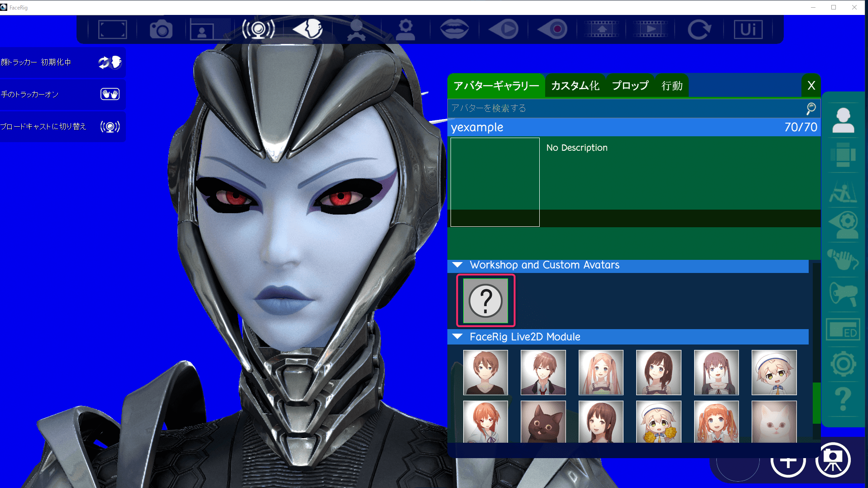Click the lip sync lips icon
The width and height of the screenshot is (868, 488).
click(x=454, y=30)
